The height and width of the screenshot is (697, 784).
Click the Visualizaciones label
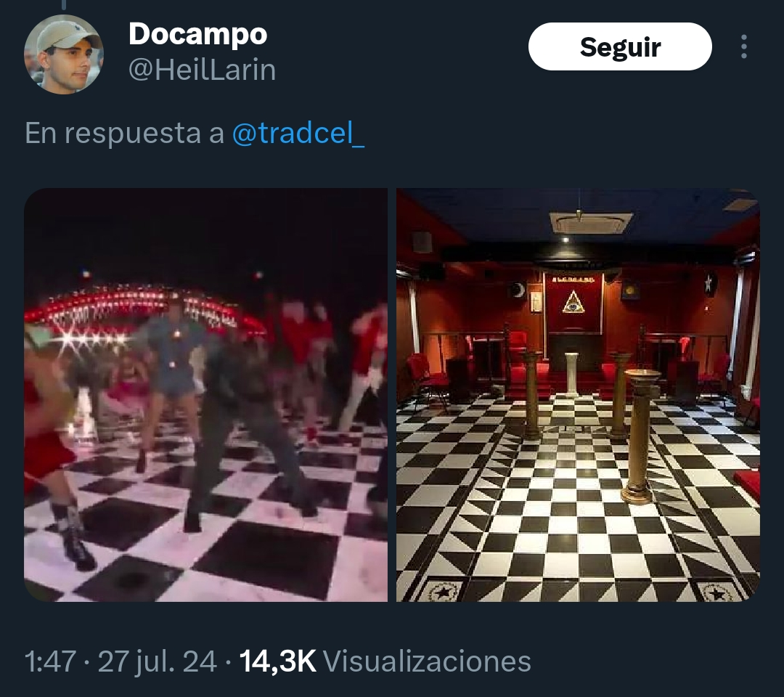pyautogui.click(x=427, y=661)
